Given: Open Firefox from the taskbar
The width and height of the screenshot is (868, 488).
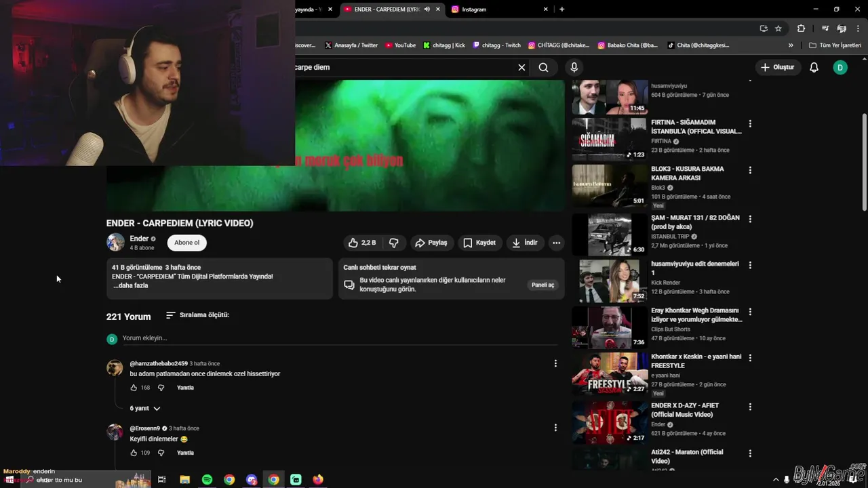Looking at the screenshot, I should click(x=318, y=480).
